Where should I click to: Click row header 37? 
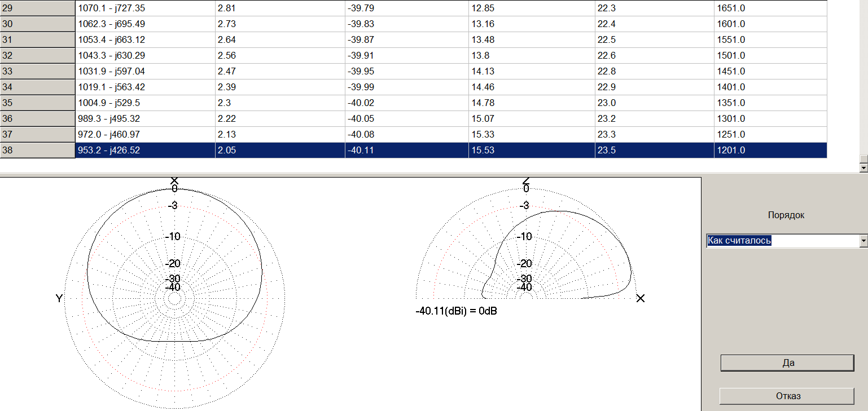click(37, 135)
